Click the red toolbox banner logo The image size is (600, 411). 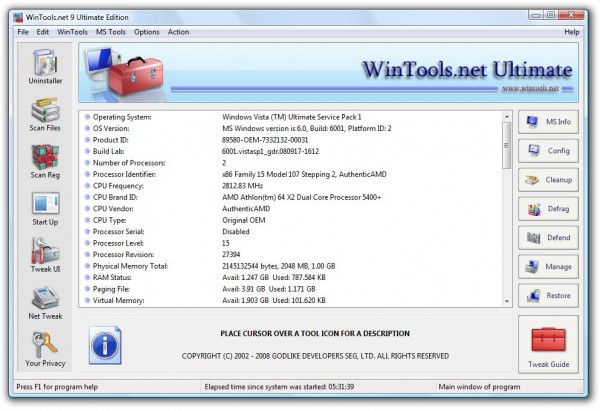[136, 76]
